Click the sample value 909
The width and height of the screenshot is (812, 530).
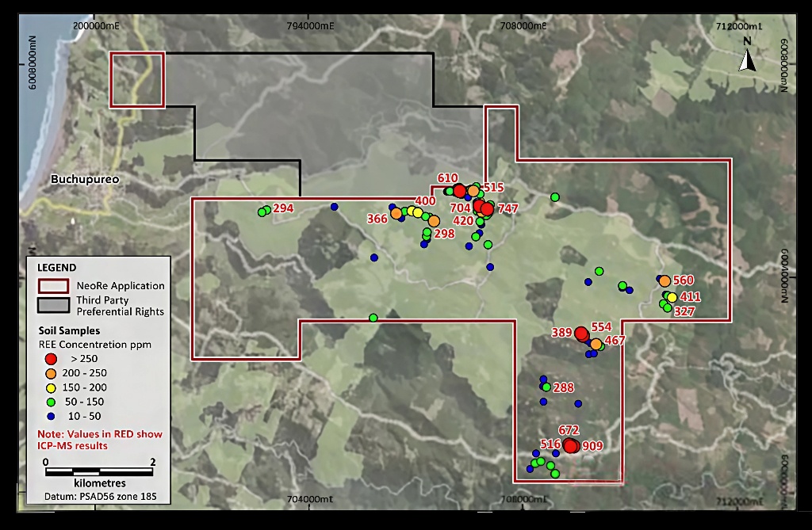[592, 446]
